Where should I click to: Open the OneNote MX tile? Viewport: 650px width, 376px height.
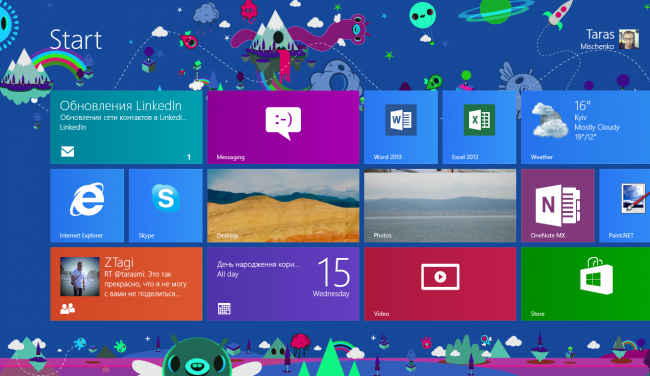click(558, 206)
